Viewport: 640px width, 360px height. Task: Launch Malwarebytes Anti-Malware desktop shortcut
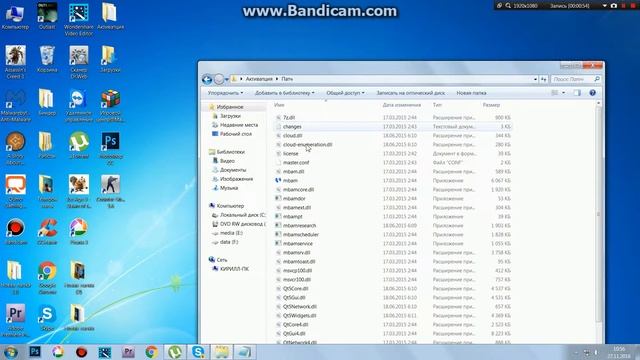tap(16, 105)
